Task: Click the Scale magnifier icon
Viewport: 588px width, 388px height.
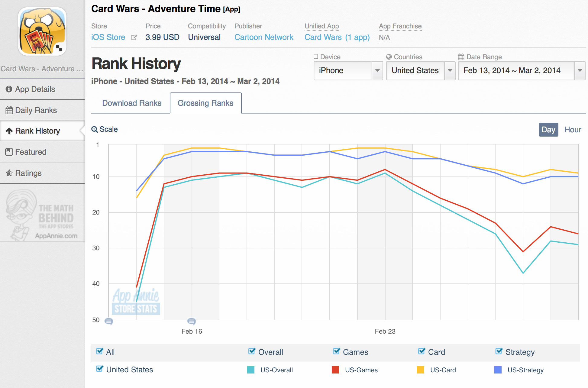Action: 95,129
